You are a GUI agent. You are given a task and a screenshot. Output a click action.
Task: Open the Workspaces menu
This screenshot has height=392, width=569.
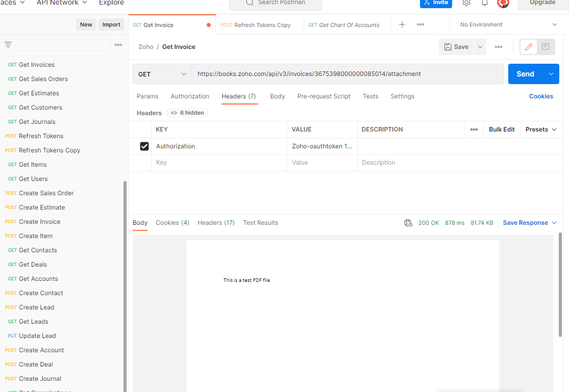[x=12, y=3]
